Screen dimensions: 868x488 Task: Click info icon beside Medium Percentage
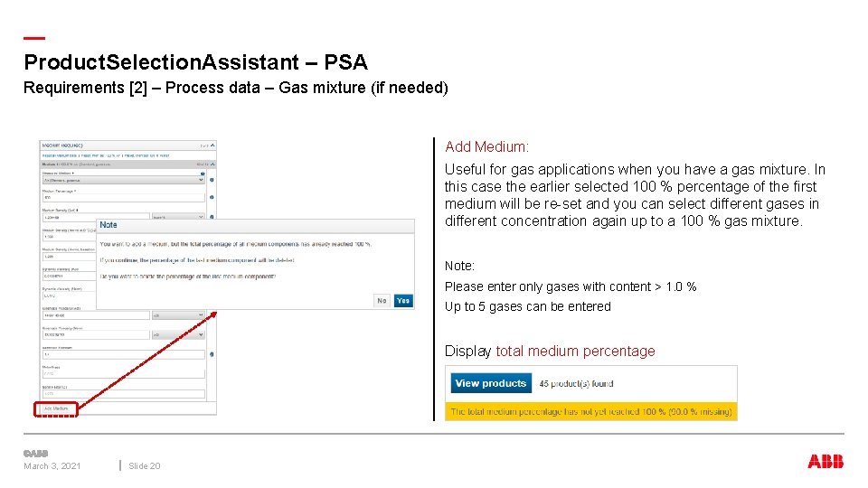coord(212,196)
